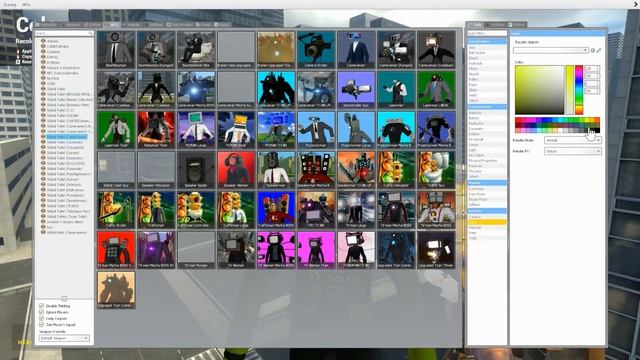
Task: Select the Camera Strider NPC icon
Action: point(316,49)
